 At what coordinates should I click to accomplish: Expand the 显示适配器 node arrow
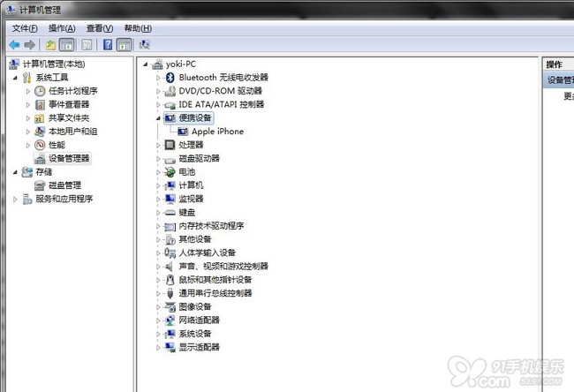coord(158,347)
